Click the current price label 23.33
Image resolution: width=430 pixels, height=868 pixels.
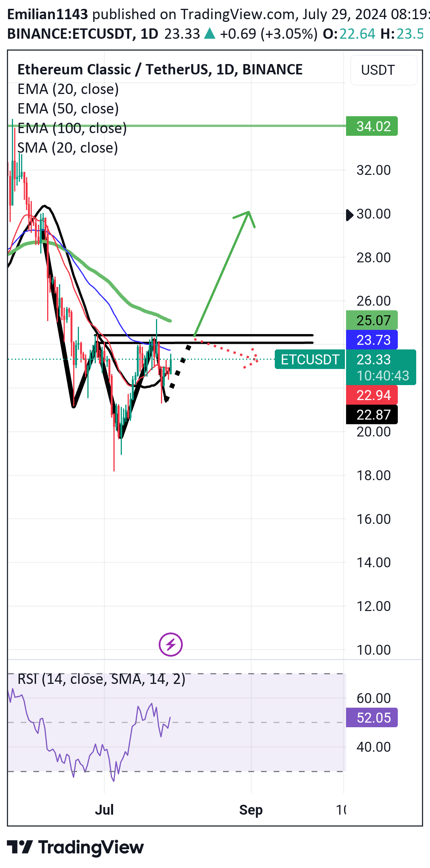pyautogui.click(x=374, y=359)
